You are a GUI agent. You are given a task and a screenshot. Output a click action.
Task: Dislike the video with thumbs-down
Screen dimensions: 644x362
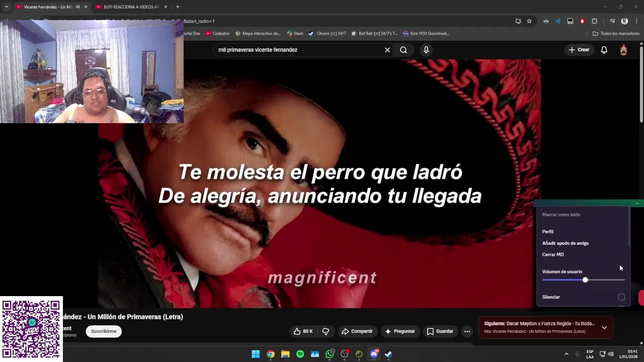326,331
